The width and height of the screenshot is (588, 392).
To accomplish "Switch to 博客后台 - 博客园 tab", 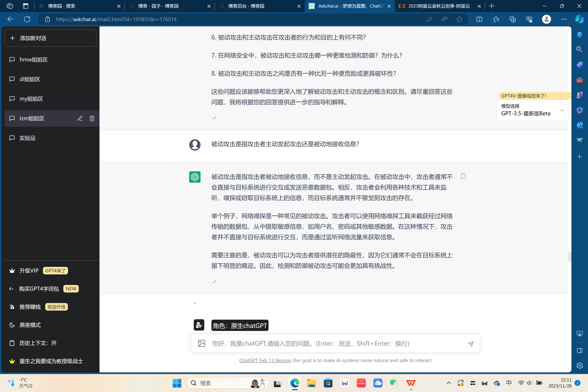I will tap(246, 6).
